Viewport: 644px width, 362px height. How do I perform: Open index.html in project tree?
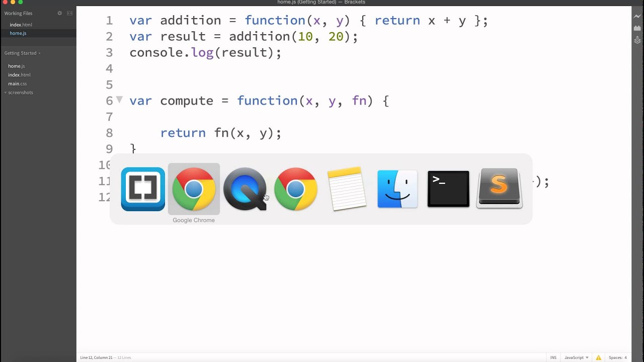coord(19,75)
